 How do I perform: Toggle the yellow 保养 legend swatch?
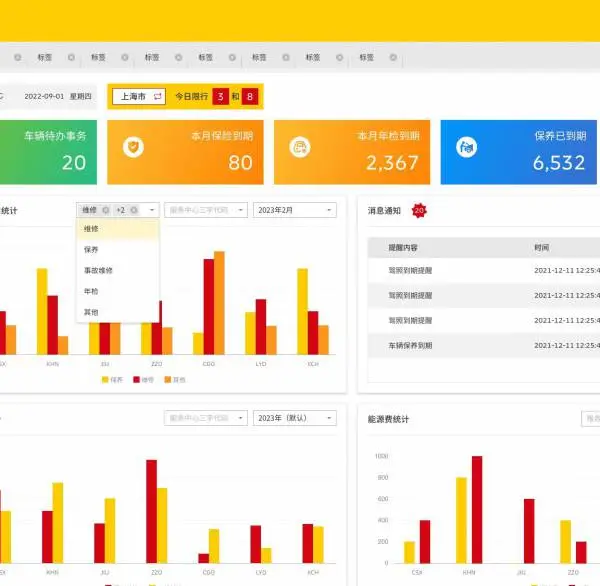pyautogui.click(x=105, y=380)
